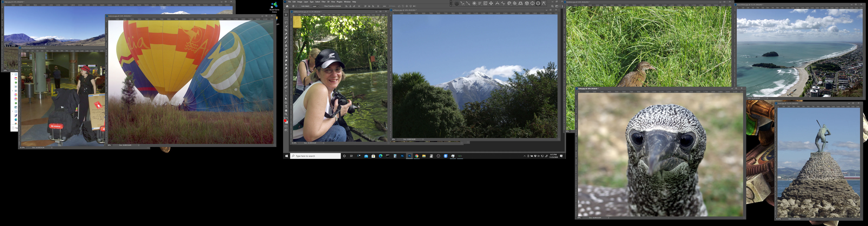The image size is (868, 226).
Task: Open Move tool preset picker arrow
Action: click(296, 6)
